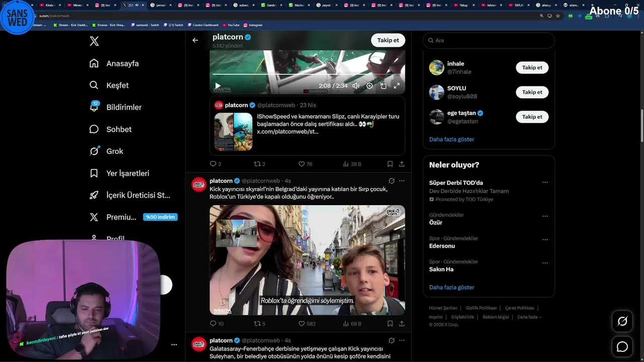Open Grok explain icon on skyrairl post
The width and height of the screenshot is (644, 362).
[x=391, y=180]
